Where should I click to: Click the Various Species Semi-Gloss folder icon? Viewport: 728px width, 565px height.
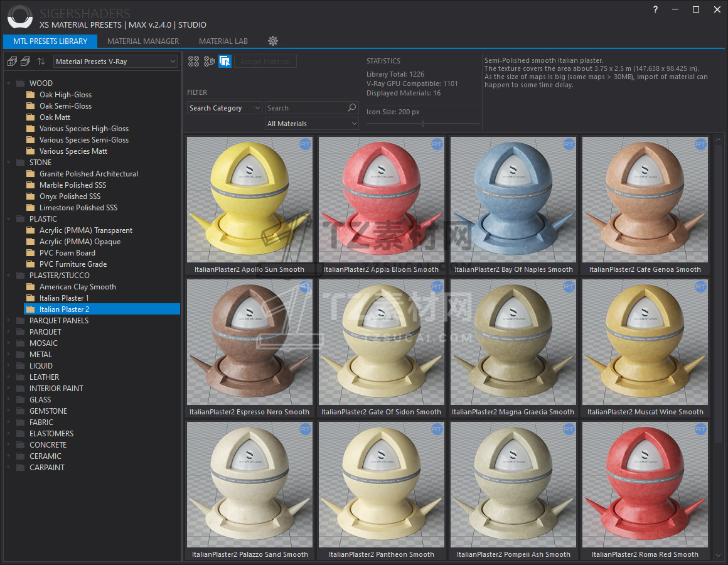coord(31,140)
